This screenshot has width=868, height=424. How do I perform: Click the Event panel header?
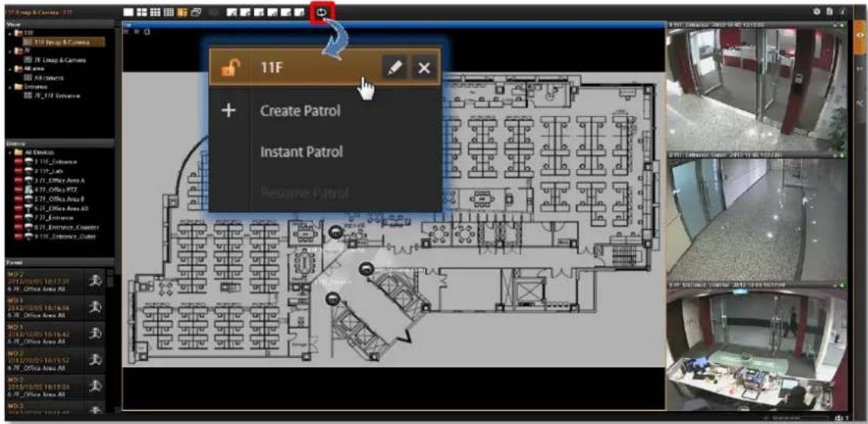[x=59, y=262]
